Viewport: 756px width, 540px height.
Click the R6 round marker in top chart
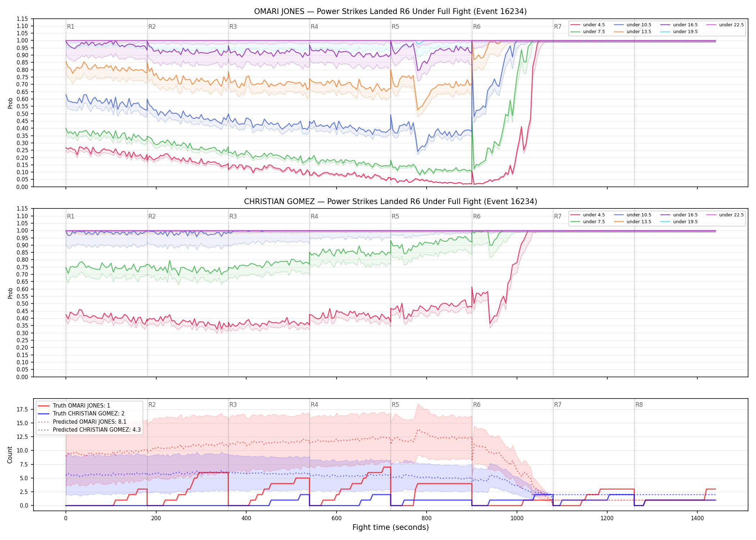pyautogui.click(x=477, y=27)
